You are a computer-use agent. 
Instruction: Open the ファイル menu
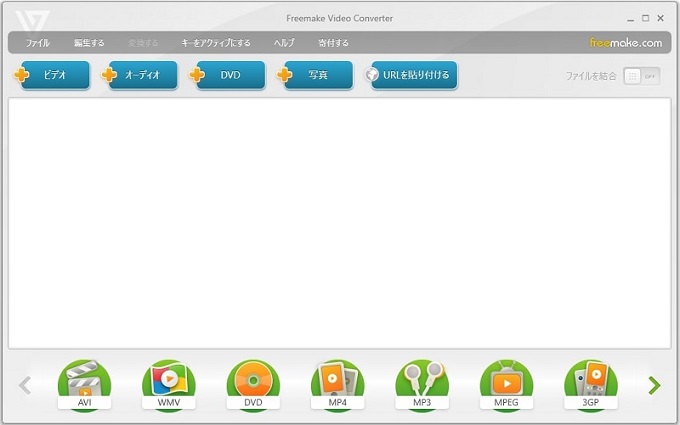(x=38, y=43)
